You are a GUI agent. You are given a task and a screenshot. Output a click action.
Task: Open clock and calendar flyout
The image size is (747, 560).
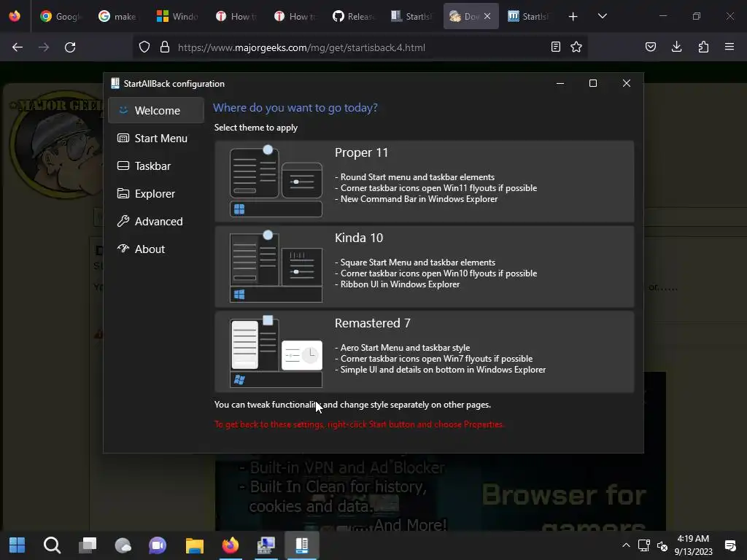coord(693,545)
